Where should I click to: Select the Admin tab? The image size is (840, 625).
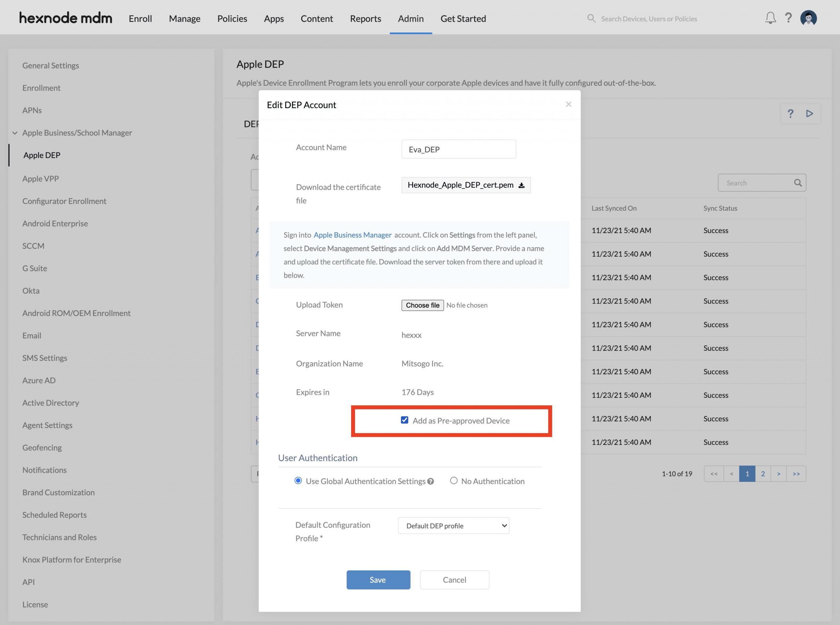point(411,18)
